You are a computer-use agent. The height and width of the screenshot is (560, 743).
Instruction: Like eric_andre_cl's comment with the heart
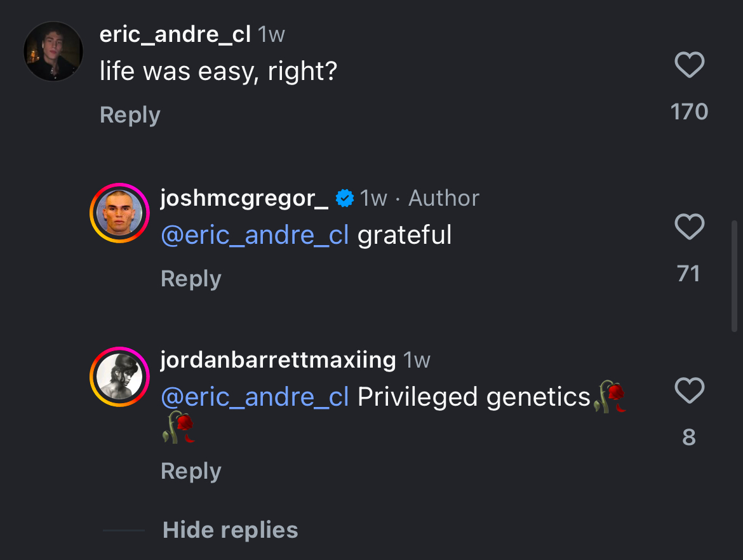point(689,65)
